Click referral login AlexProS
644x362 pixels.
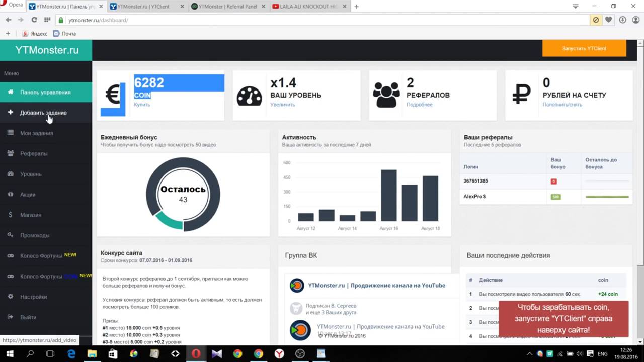pyautogui.click(x=474, y=197)
